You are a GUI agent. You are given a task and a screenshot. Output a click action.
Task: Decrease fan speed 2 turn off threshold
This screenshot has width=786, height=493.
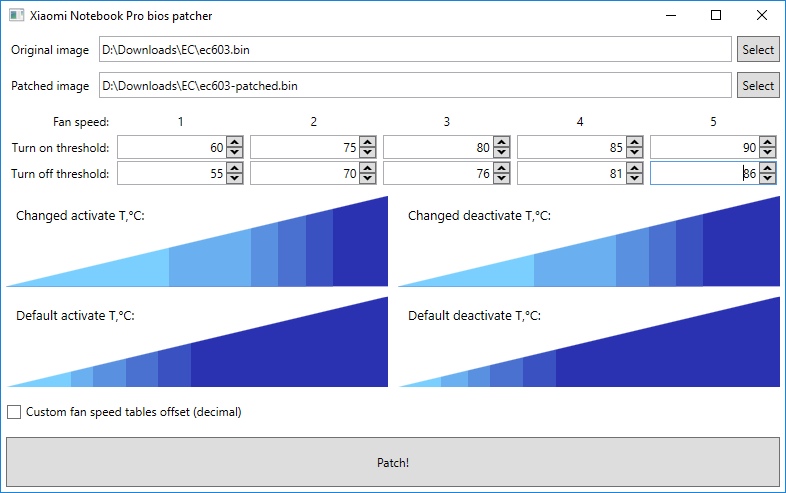pos(368,179)
